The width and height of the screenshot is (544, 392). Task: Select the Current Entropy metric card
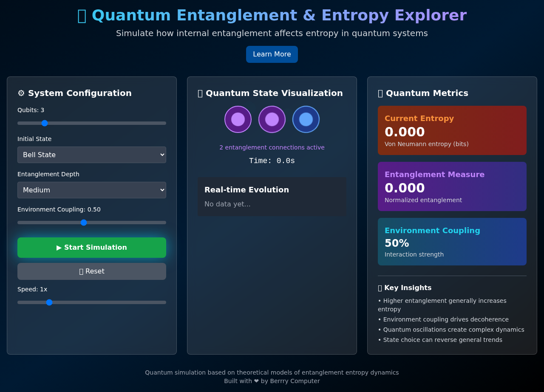coord(452,130)
